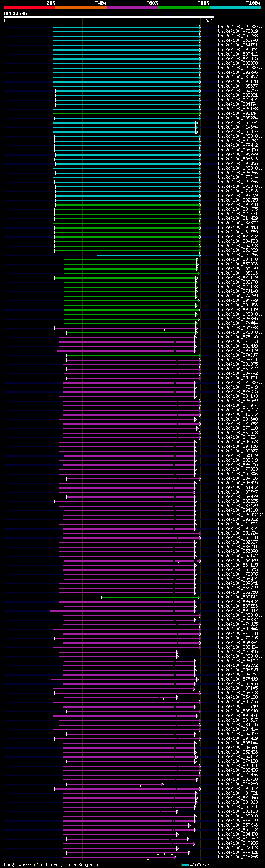Click the red ~20% legend color segment
This screenshot has width=265, height=868.
pyautogui.click(x=30, y=7)
